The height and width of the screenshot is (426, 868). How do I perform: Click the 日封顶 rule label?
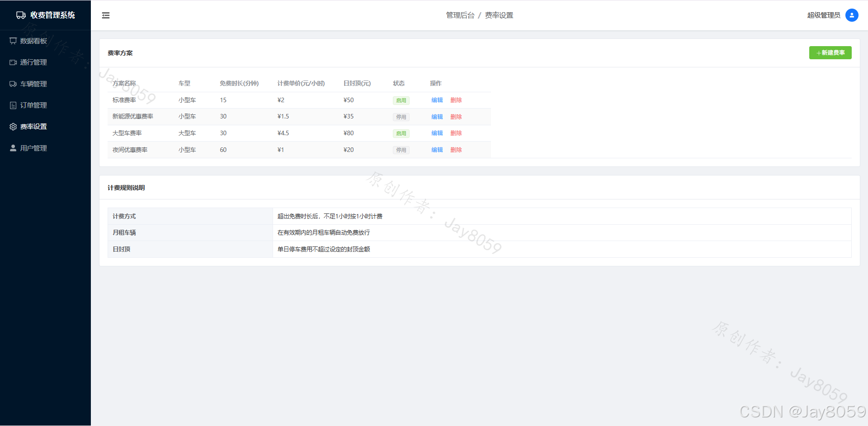click(x=122, y=250)
